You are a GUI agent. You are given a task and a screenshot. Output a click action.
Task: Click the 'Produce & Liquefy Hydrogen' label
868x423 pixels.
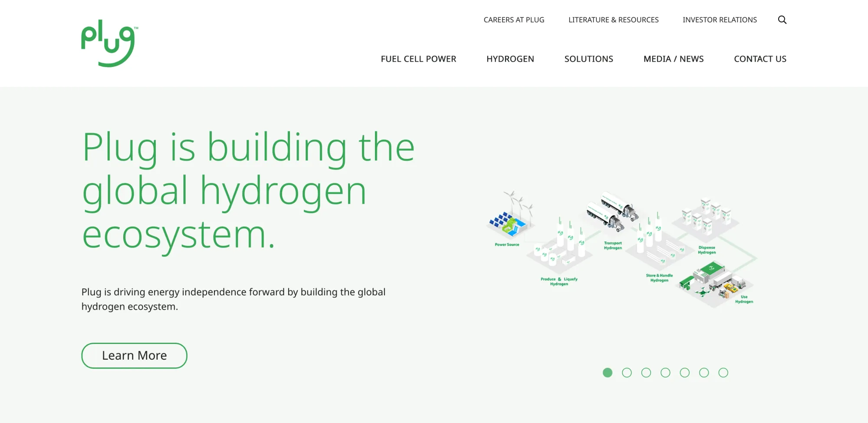559,281
